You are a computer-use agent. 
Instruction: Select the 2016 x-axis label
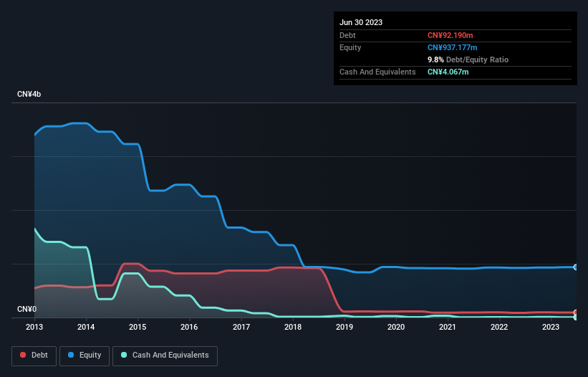tap(189, 327)
